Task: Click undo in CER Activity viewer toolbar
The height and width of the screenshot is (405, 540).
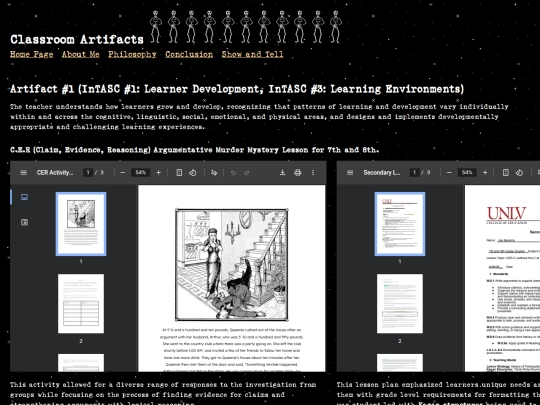Action: click(x=233, y=173)
